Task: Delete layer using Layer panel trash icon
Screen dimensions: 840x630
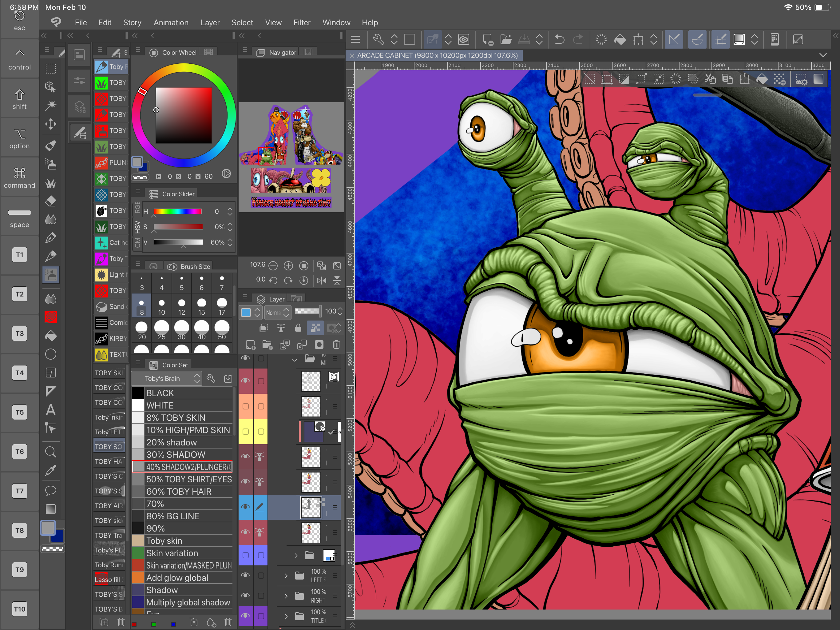Action: click(x=336, y=345)
